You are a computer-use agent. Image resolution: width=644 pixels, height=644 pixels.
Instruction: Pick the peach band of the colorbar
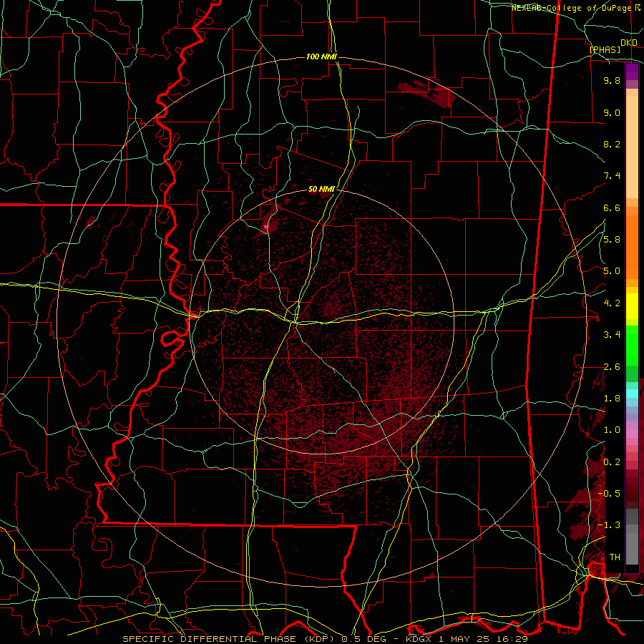632,144
